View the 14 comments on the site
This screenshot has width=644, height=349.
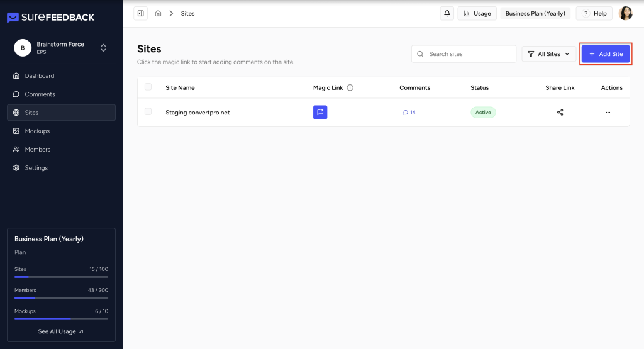tap(409, 113)
